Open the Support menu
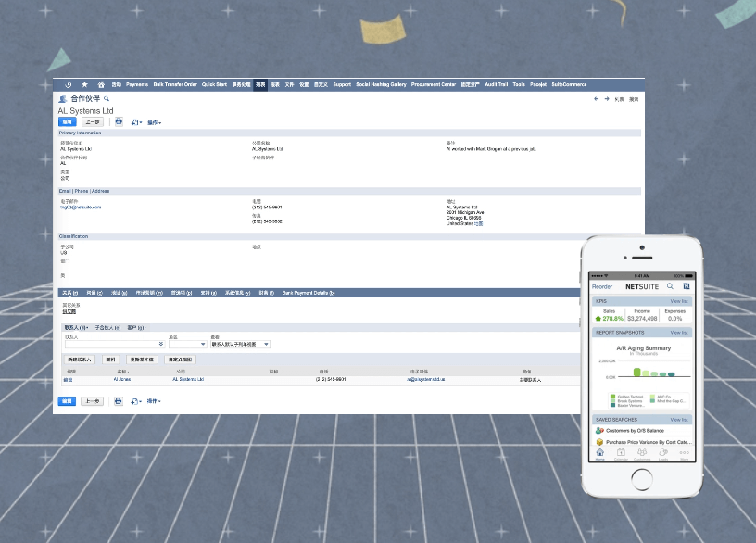 point(342,84)
